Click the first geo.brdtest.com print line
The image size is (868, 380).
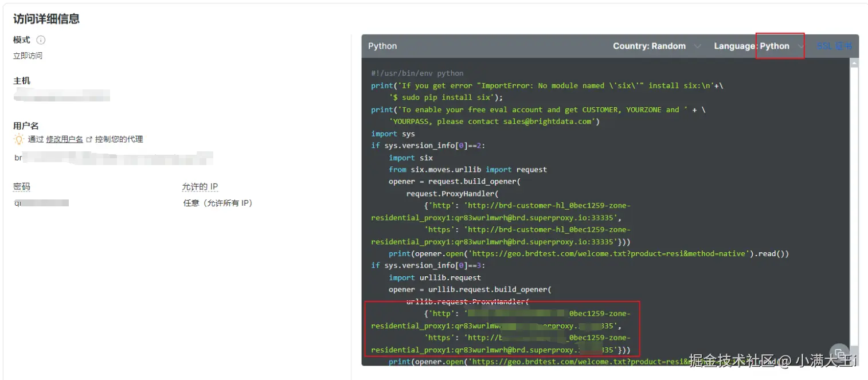(x=589, y=253)
